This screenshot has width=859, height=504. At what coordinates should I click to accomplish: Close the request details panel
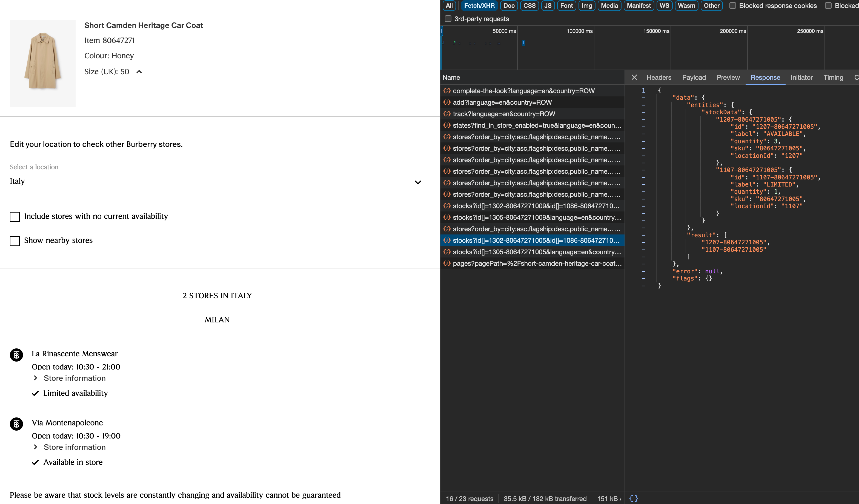(x=634, y=77)
